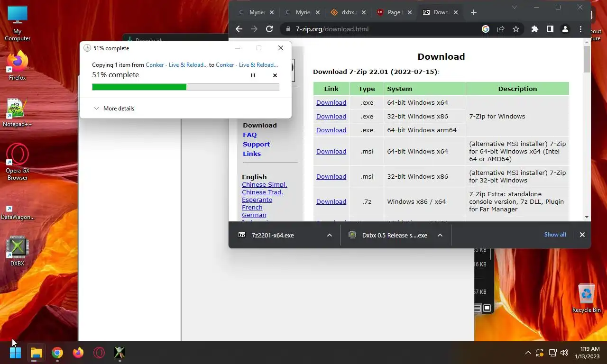Switch language to Esperanto
The height and width of the screenshot is (364, 607).
click(x=257, y=200)
